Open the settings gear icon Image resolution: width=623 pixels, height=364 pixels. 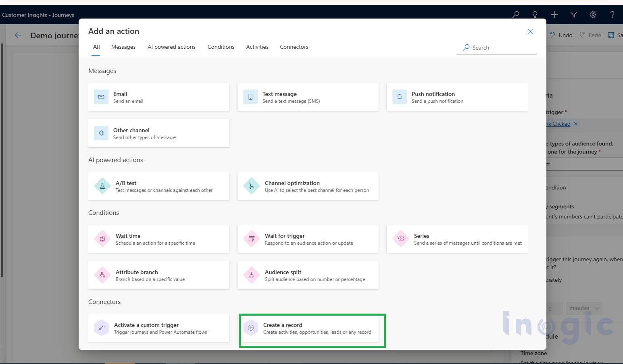coord(593,15)
